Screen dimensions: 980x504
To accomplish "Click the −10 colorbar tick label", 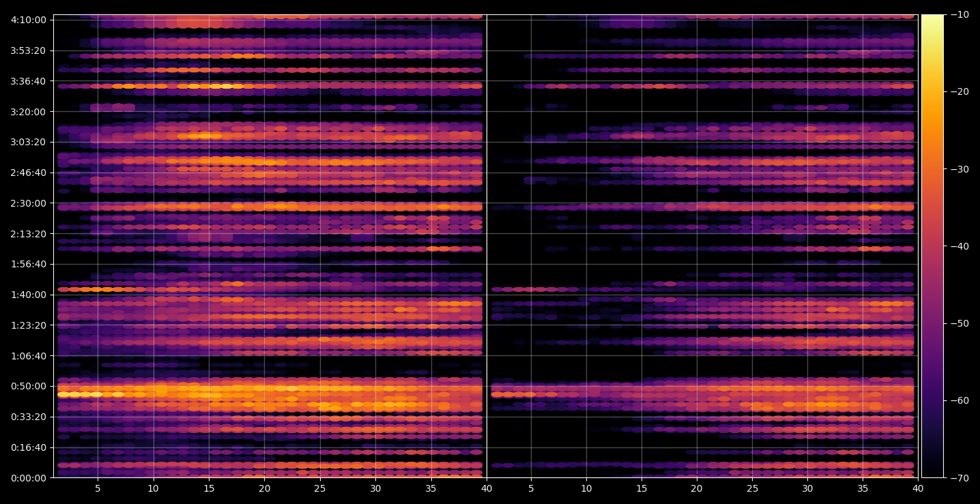I will click(959, 14).
